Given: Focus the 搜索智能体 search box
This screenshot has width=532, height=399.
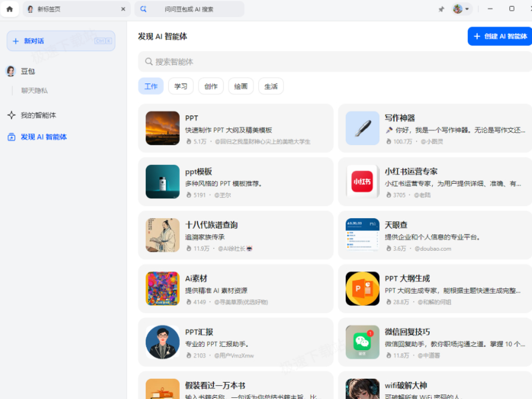Looking at the screenshot, I should (335, 62).
